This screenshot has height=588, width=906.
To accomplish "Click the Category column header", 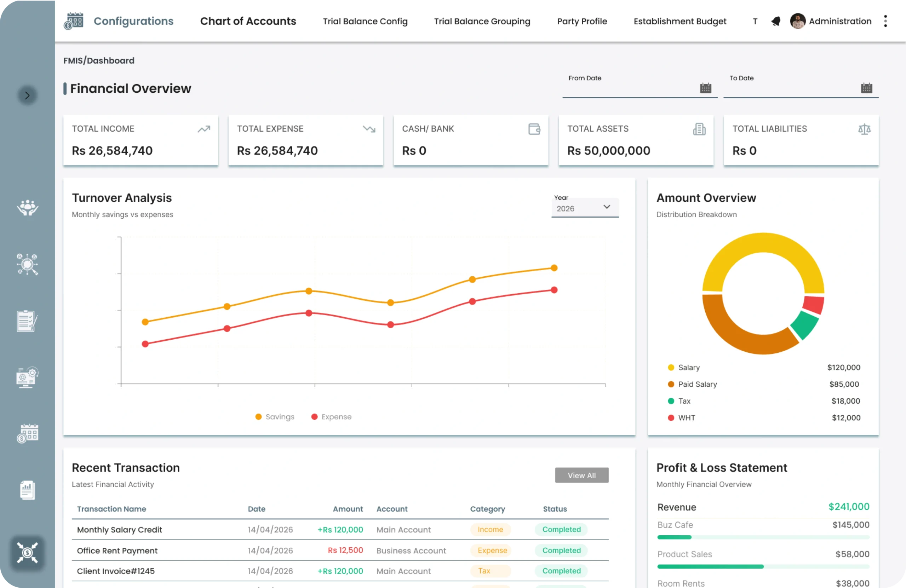I will click(x=487, y=509).
